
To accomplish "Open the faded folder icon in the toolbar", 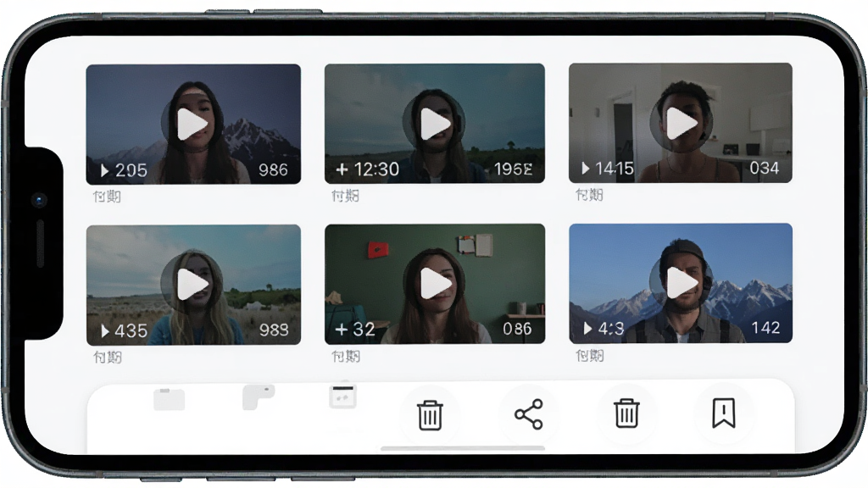I will click(x=169, y=400).
